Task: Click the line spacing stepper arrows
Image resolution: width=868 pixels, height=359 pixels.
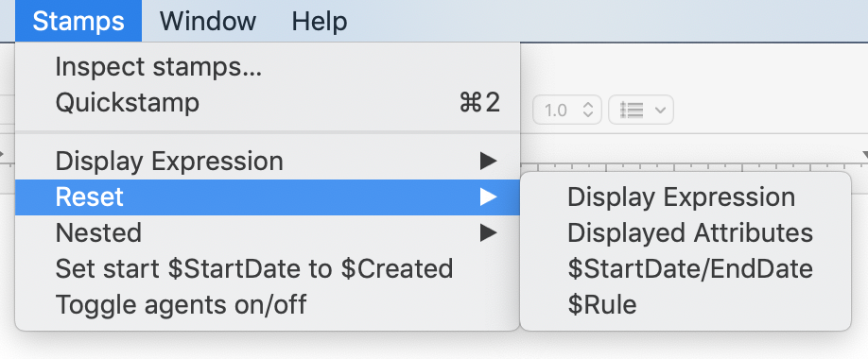Action: 588,111
